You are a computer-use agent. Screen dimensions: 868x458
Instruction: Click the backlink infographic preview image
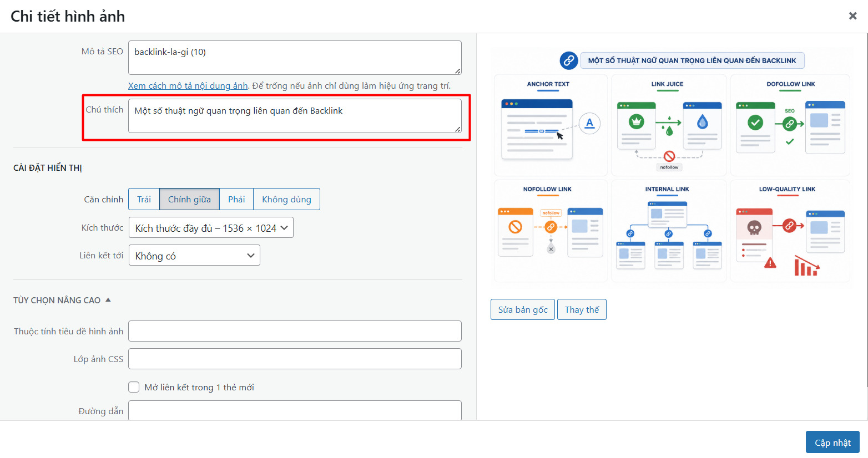coord(672,166)
